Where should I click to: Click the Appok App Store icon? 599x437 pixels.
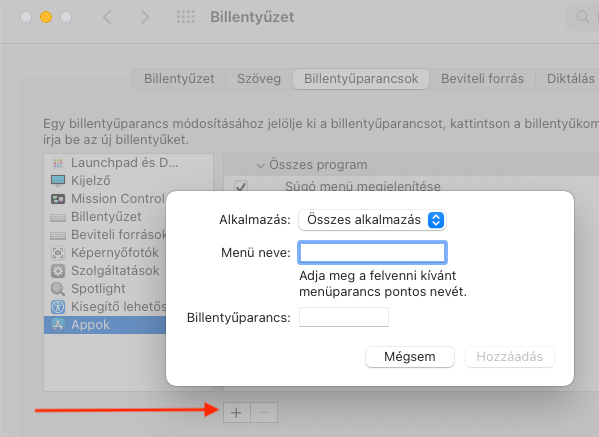coord(58,325)
